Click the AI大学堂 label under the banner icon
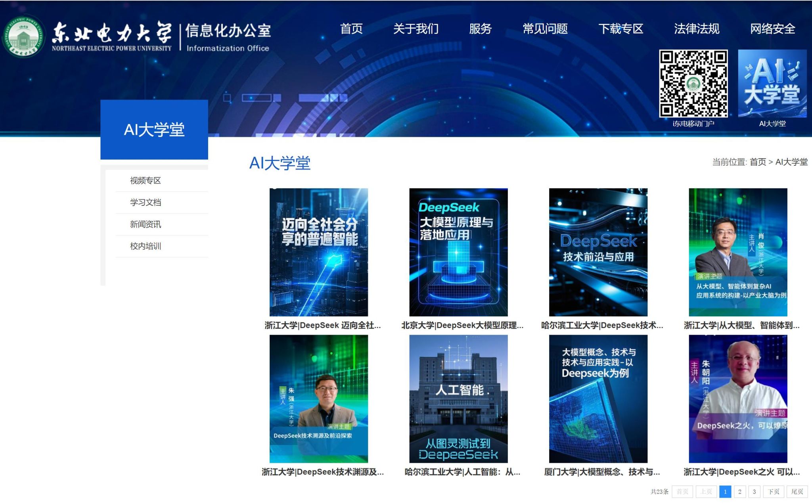 (x=772, y=124)
